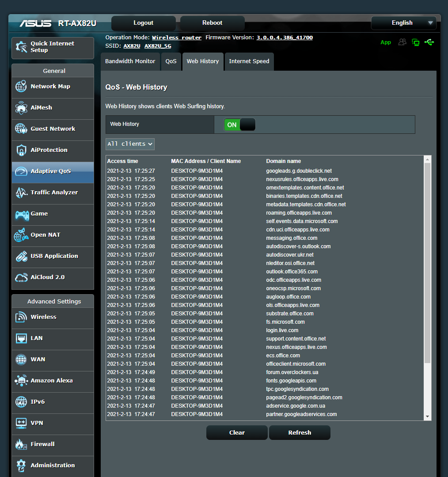
Task: Click the history list scrollbar thumb
Action: tap(427, 263)
